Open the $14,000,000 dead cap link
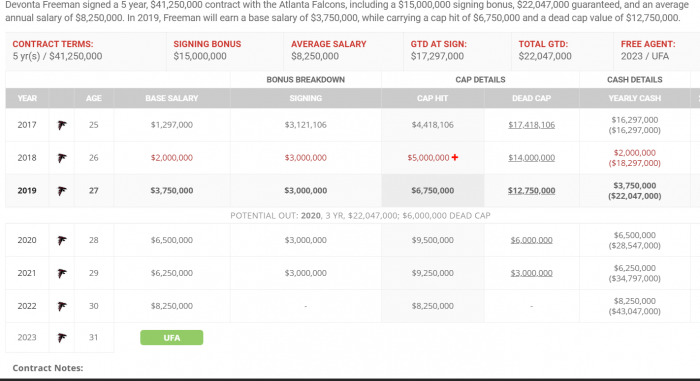The height and width of the screenshot is (381, 700). [531, 158]
